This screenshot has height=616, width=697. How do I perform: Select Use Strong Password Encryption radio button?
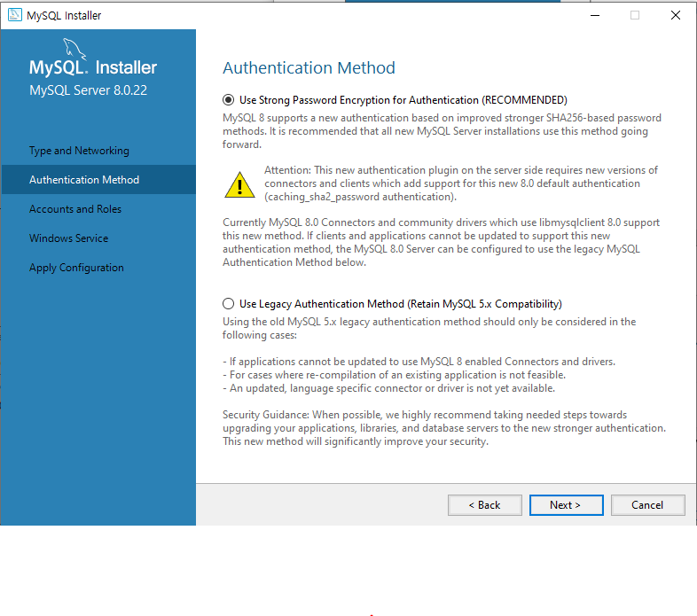tap(228, 100)
